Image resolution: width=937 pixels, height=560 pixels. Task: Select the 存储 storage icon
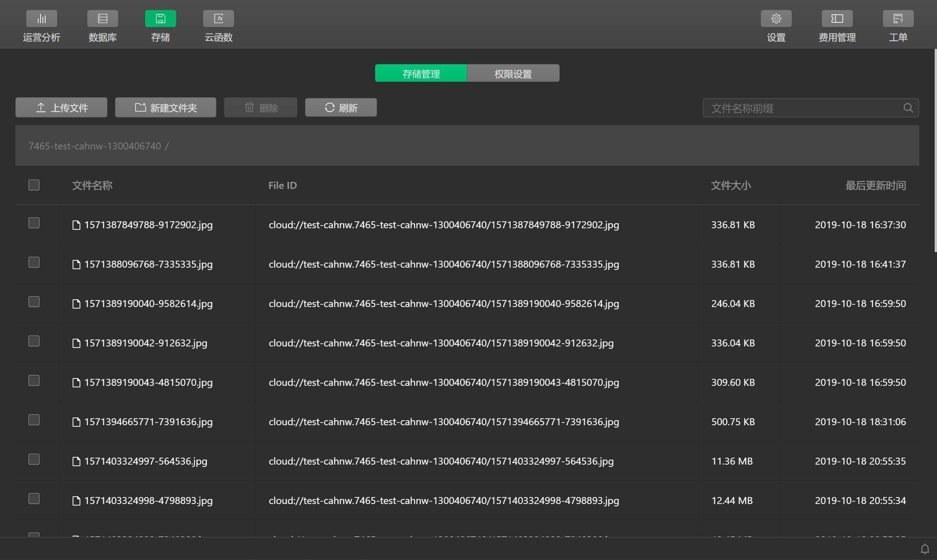tap(160, 19)
